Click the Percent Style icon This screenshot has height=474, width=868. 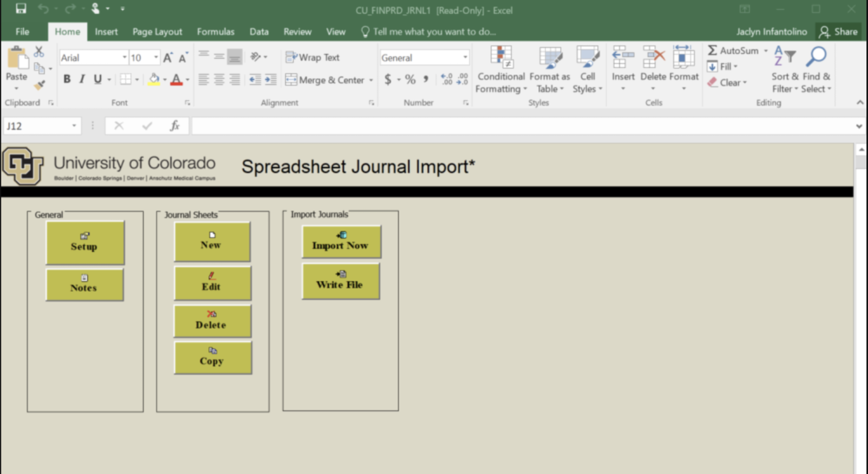point(410,79)
